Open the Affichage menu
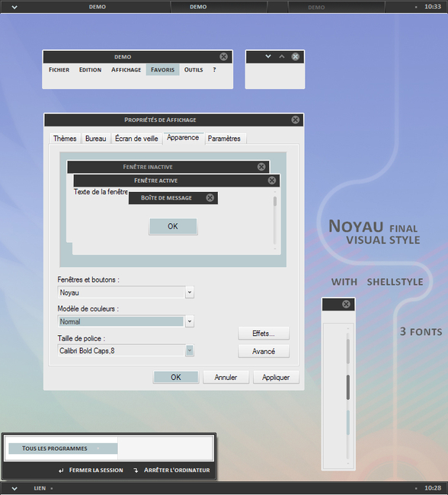 (126, 70)
